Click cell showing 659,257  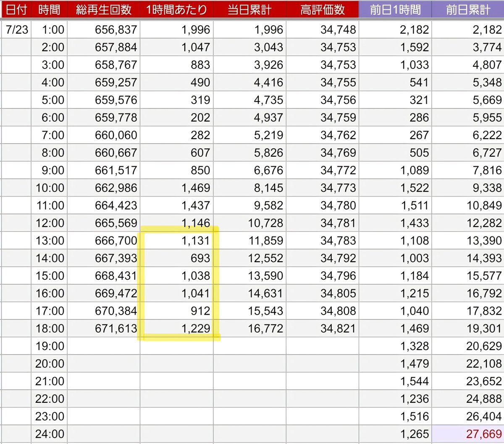pyautogui.click(x=104, y=82)
